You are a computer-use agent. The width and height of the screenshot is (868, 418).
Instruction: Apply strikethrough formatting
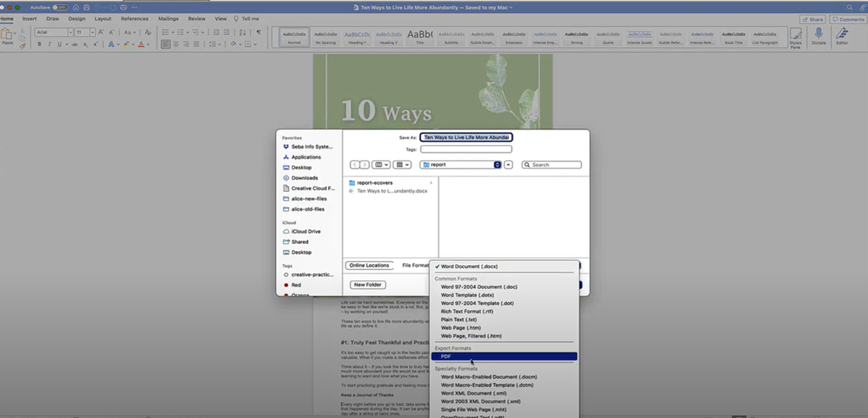click(75, 44)
